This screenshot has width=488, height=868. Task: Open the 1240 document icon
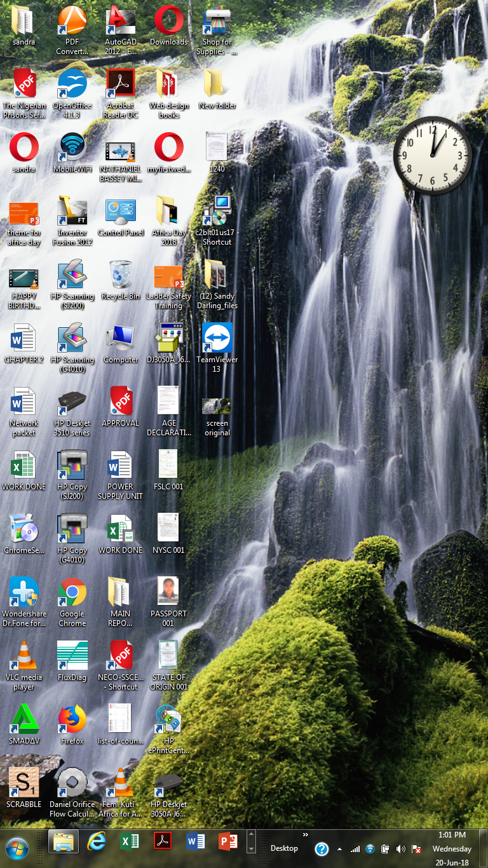pyautogui.click(x=217, y=147)
